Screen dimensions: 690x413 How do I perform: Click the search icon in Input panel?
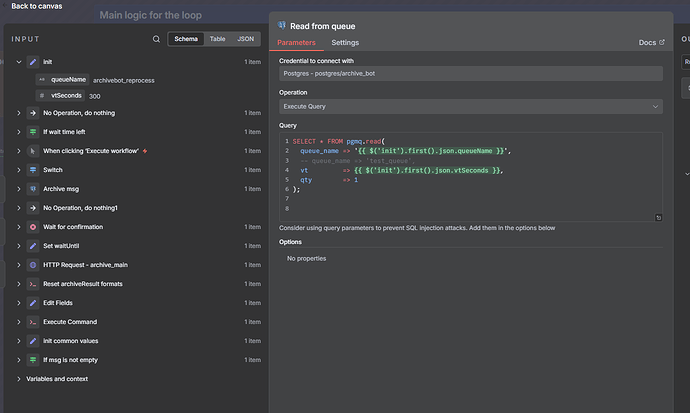(x=156, y=39)
